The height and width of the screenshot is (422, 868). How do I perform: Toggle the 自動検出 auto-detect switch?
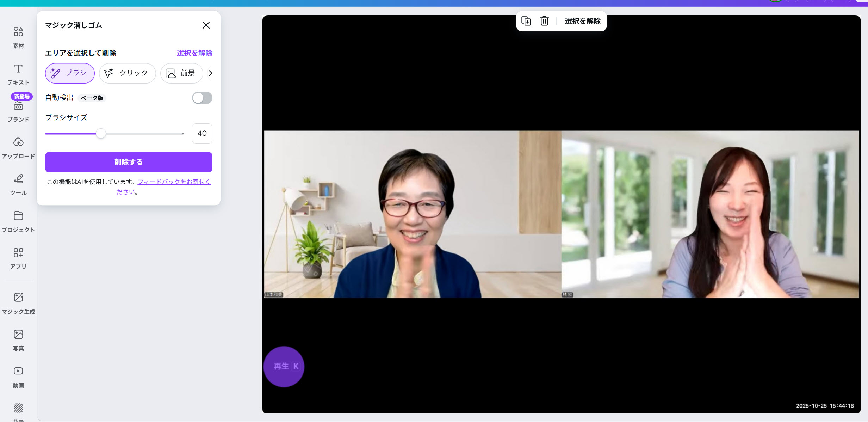click(x=202, y=98)
